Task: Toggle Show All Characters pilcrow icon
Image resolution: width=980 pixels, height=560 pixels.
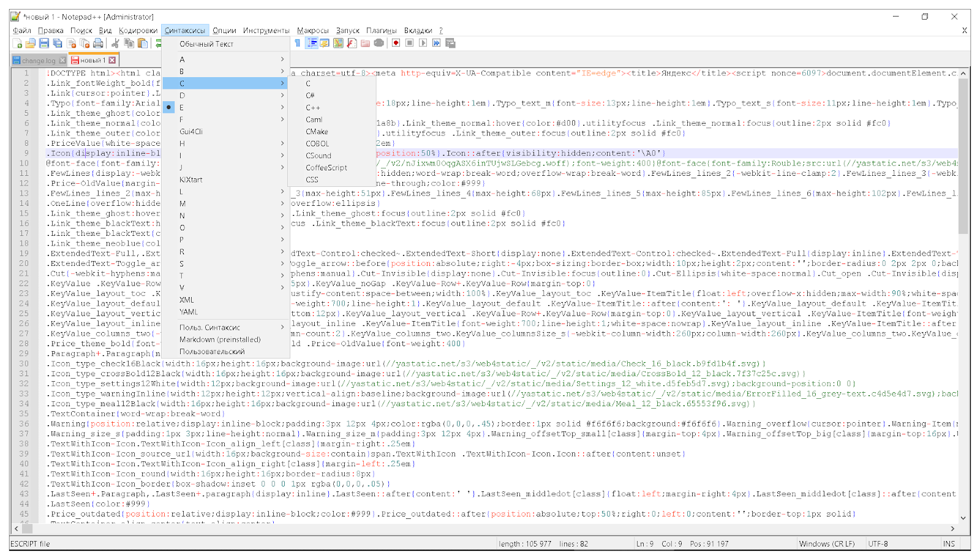Action: coord(298,43)
